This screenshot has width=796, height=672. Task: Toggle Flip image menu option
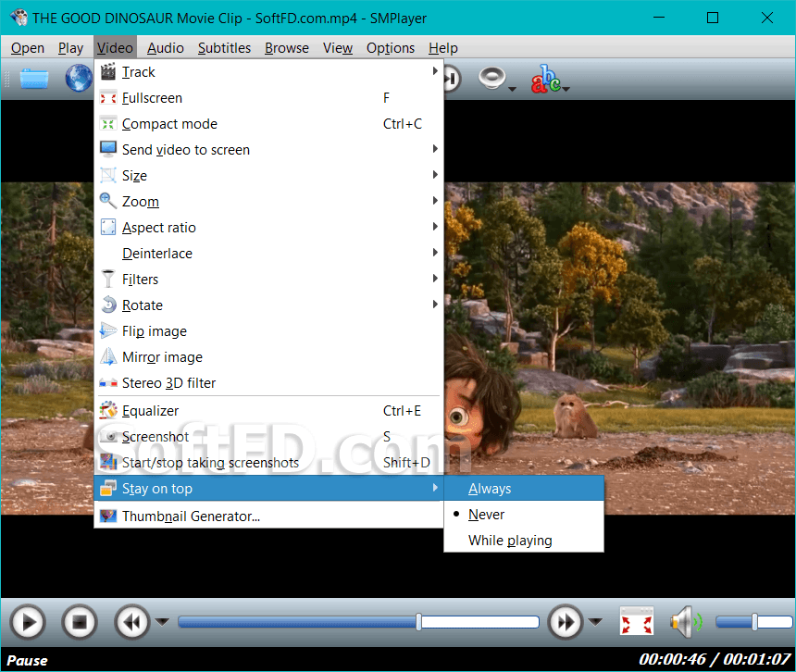tap(268, 331)
